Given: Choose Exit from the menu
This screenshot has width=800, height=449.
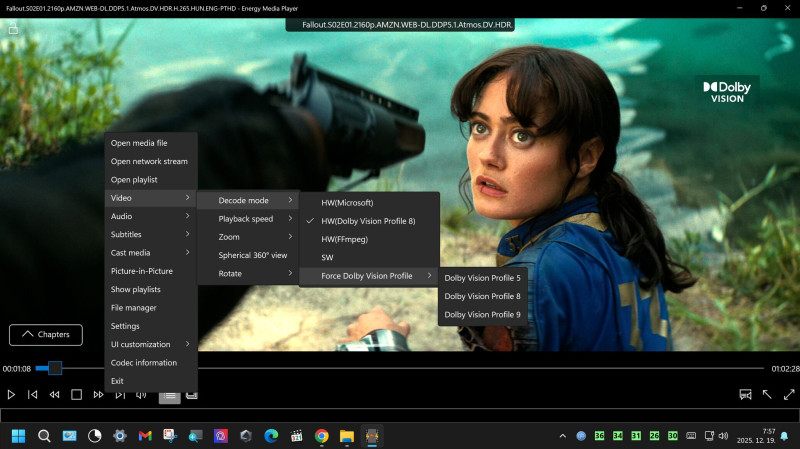Looking at the screenshot, I should coord(151,381).
